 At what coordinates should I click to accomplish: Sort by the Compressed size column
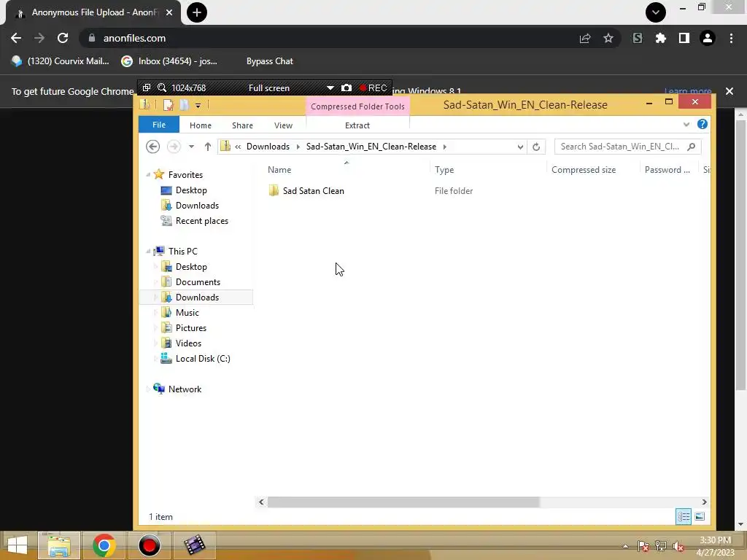(x=584, y=169)
